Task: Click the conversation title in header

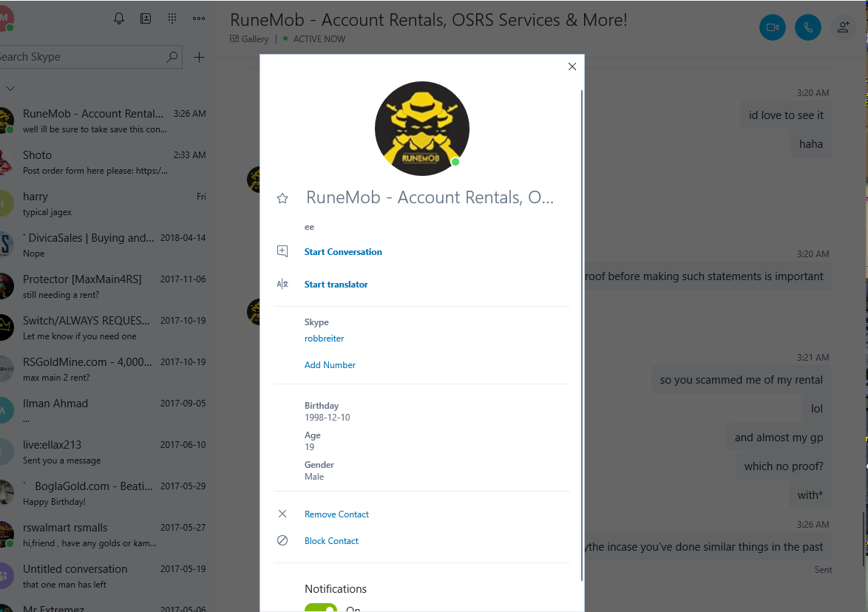Action: (x=429, y=20)
